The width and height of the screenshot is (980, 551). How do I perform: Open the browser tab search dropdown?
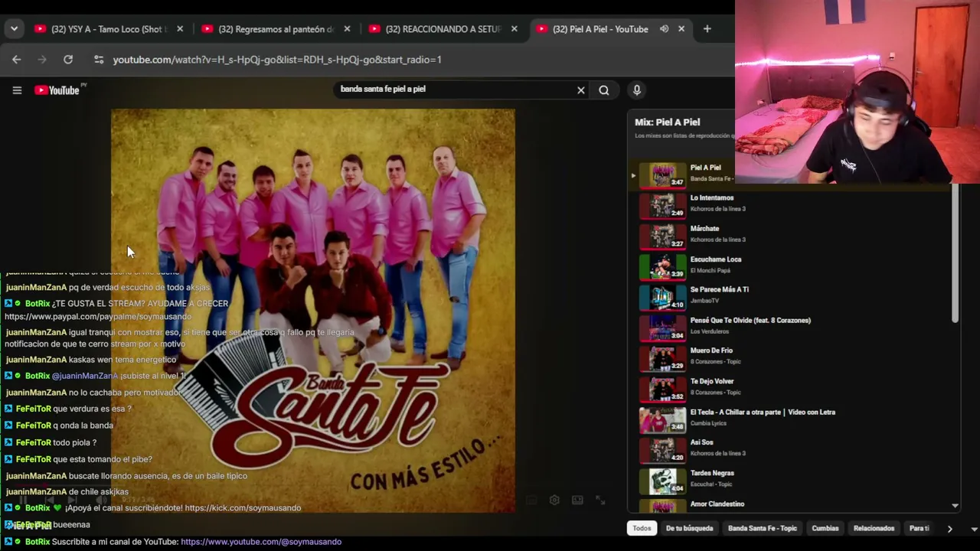(x=14, y=29)
